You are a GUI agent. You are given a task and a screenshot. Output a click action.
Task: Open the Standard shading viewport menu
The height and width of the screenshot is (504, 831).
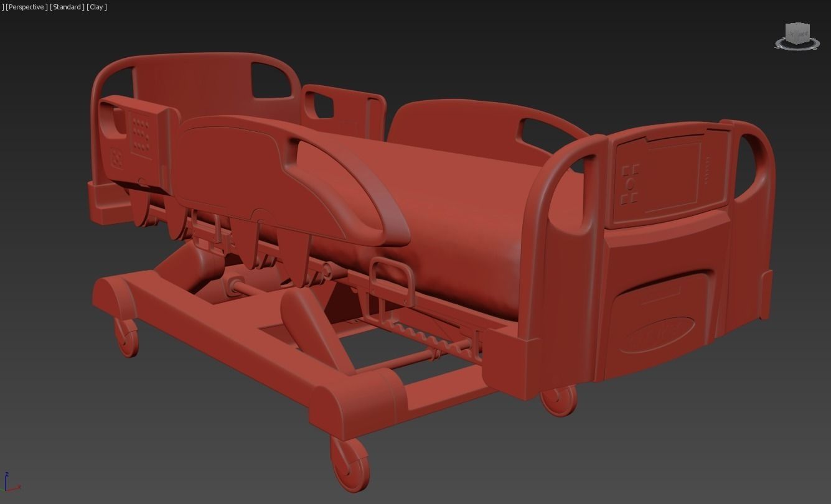tap(67, 7)
